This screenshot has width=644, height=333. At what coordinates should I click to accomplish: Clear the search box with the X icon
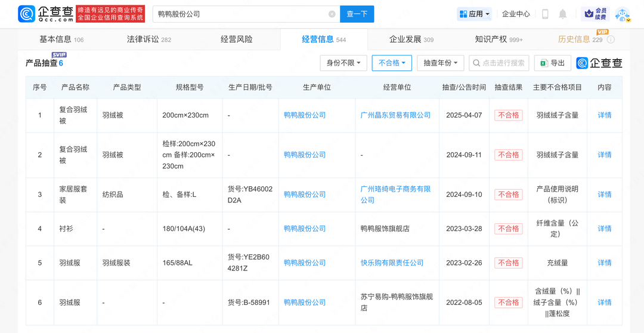(x=332, y=14)
